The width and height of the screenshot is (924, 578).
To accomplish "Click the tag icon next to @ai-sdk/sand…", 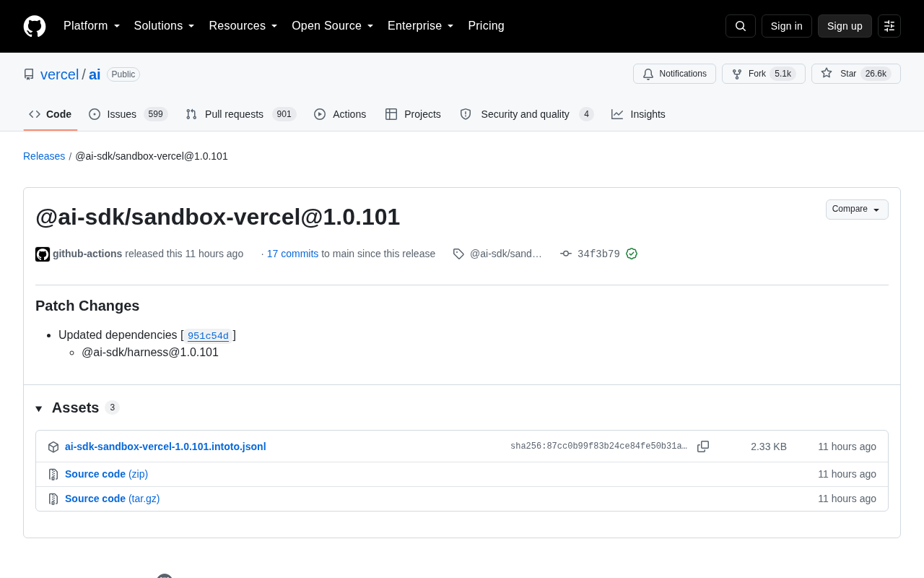I will click(458, 254).
